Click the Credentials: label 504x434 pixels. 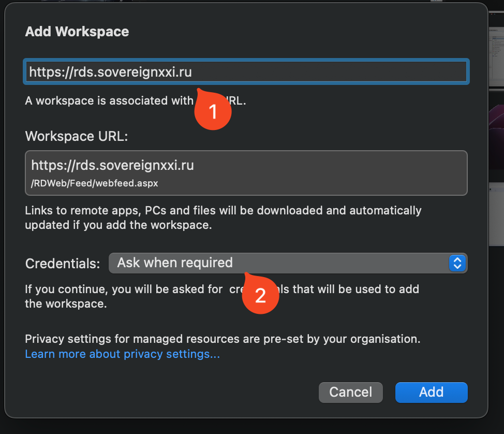tap(62, 264)
